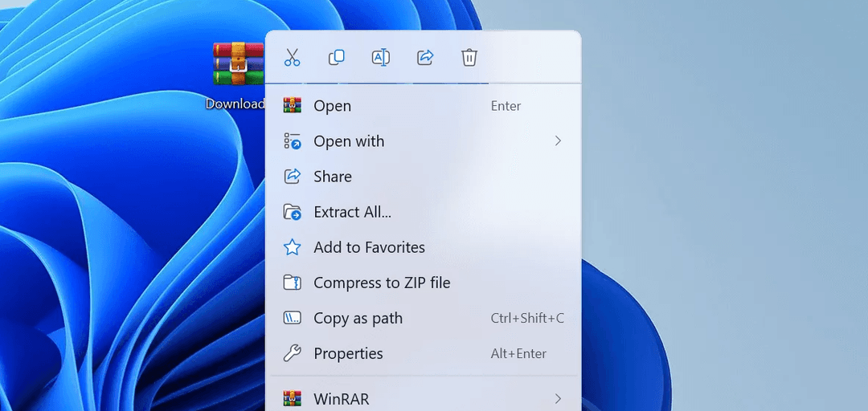Click the Download file name label

pyautogui.click(x=235, y=104)
